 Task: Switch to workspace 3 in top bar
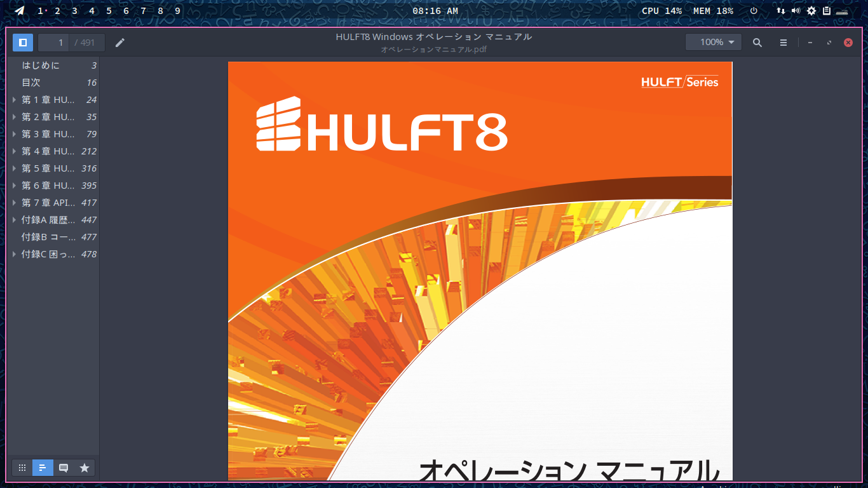[75, 11]
